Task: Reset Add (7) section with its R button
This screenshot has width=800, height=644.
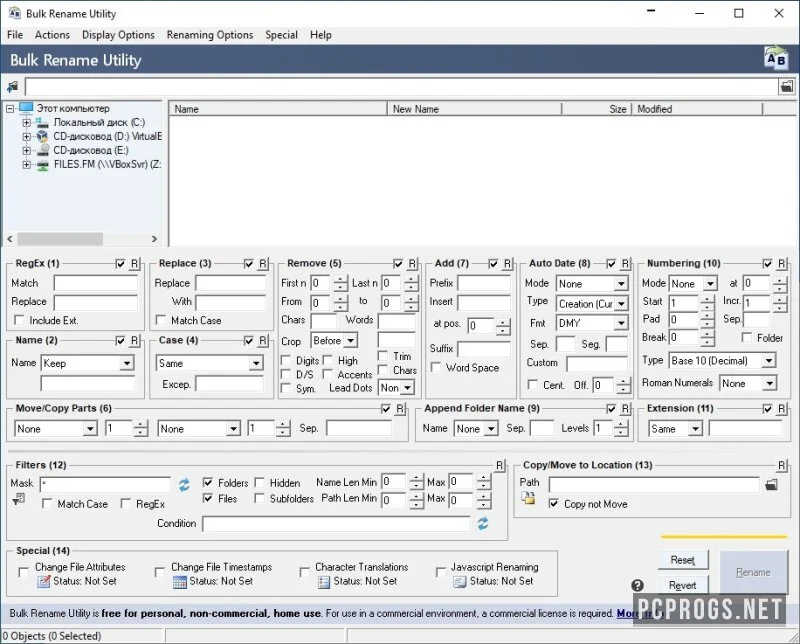Action: (x=507, y=264)
